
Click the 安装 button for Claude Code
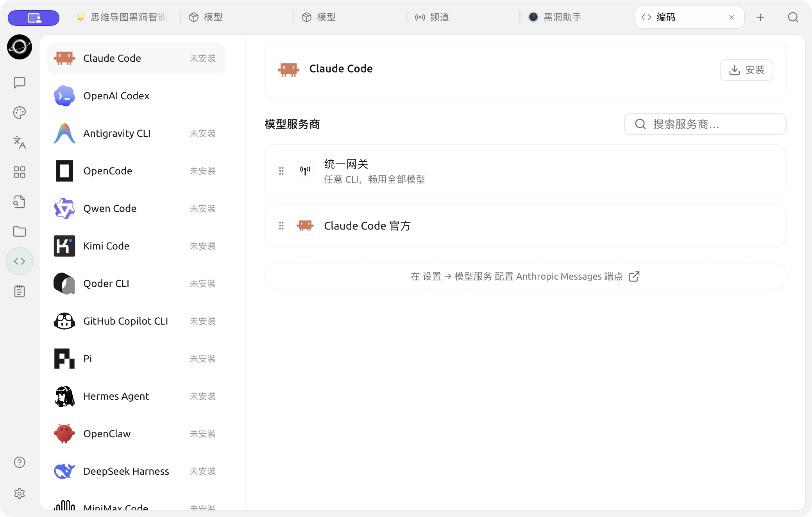[x=746, y=70]
